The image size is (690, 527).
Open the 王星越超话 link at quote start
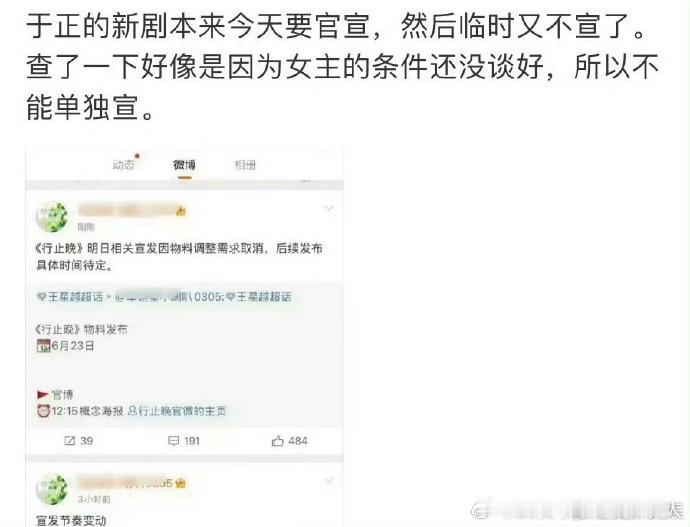70,297
